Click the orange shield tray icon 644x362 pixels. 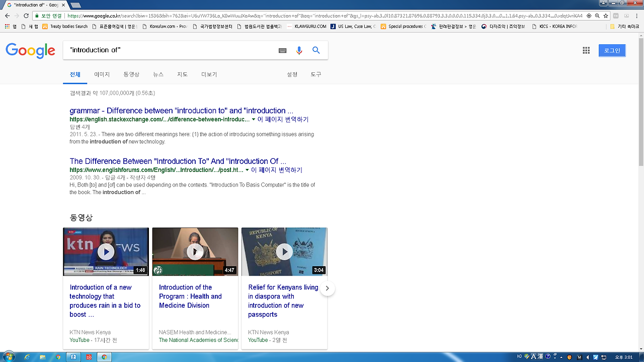[570, 357]
